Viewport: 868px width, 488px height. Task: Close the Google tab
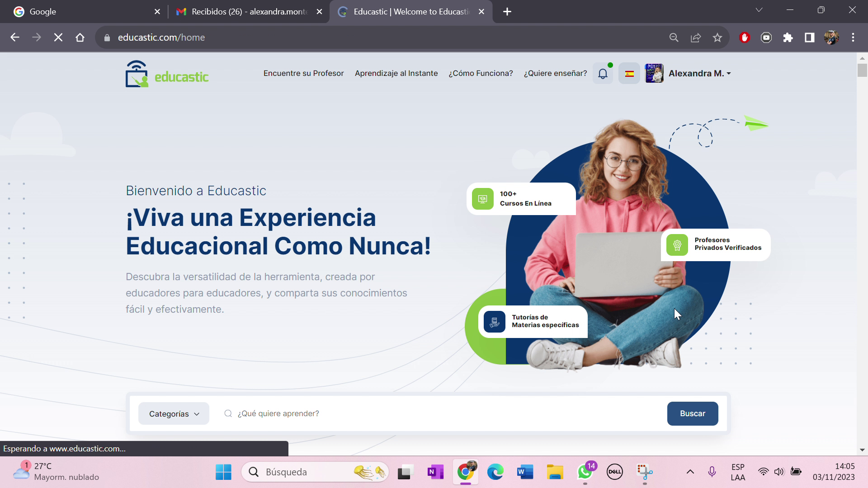[x=157, y=12]
